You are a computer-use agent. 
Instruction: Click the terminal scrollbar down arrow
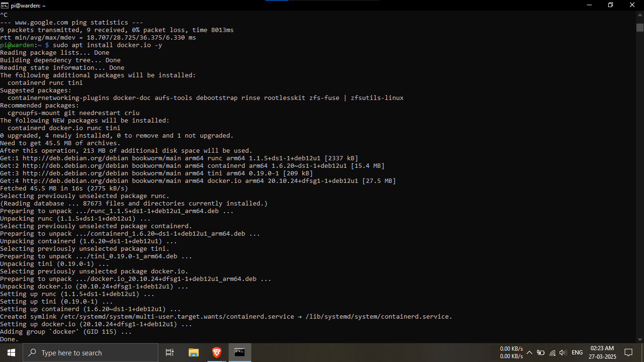tap(640, 339)
